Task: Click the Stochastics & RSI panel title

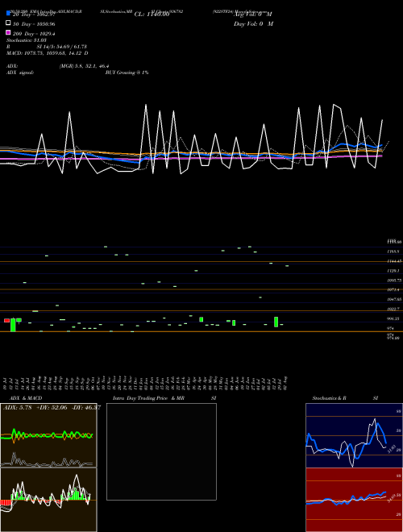Action: [345, 398]
